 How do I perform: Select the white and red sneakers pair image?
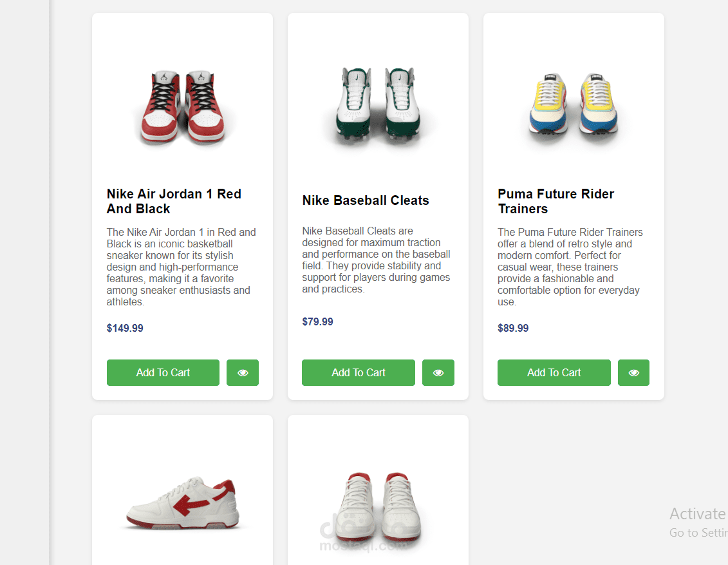click(x=378, y=506)
